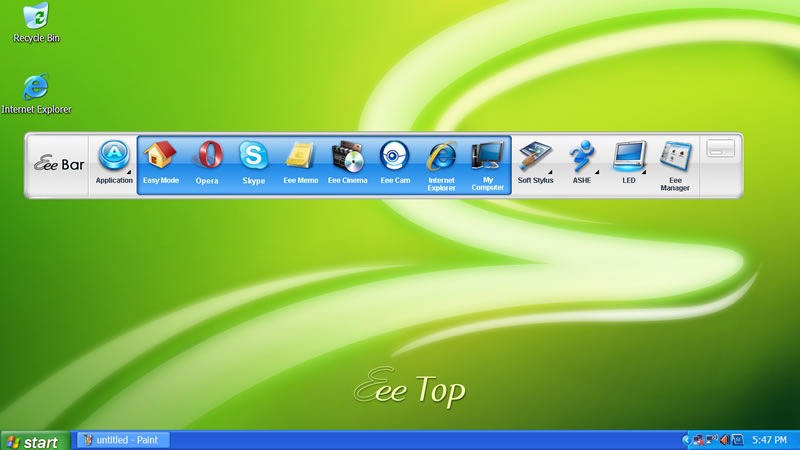Open Easy Mode from the Eee Bar
The image size is (800, 450).
(x=160, y=158)
